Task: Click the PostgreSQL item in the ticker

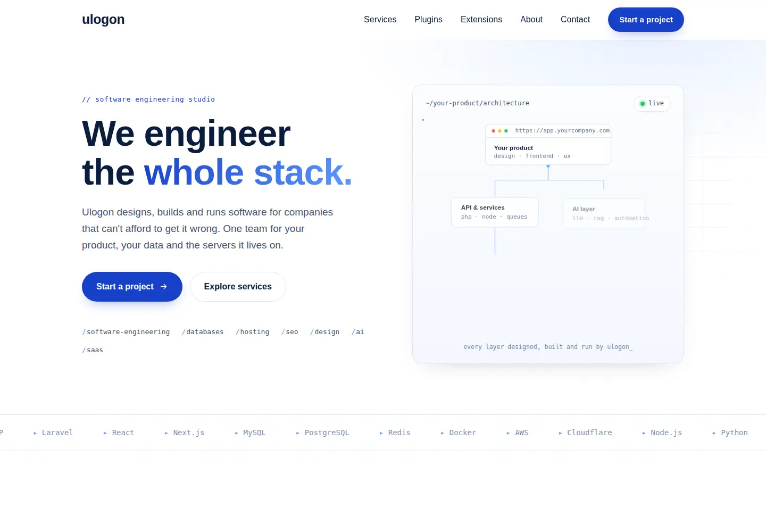Action: pyautogui.click(x=322, y=433)
